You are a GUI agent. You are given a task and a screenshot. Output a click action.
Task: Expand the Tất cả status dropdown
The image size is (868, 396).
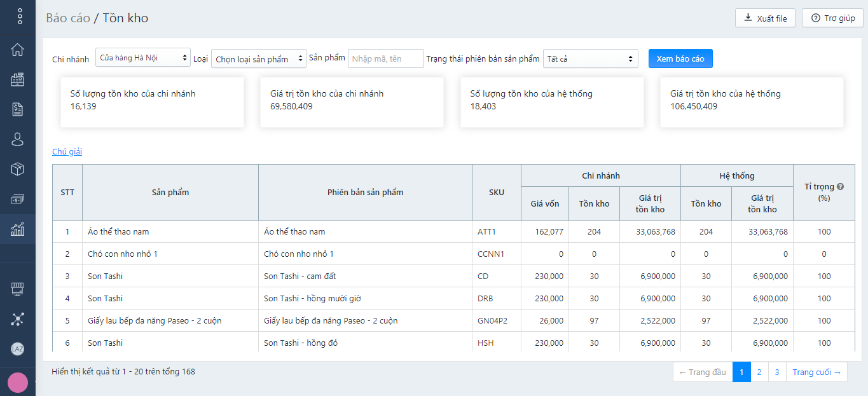pos(591,59)
